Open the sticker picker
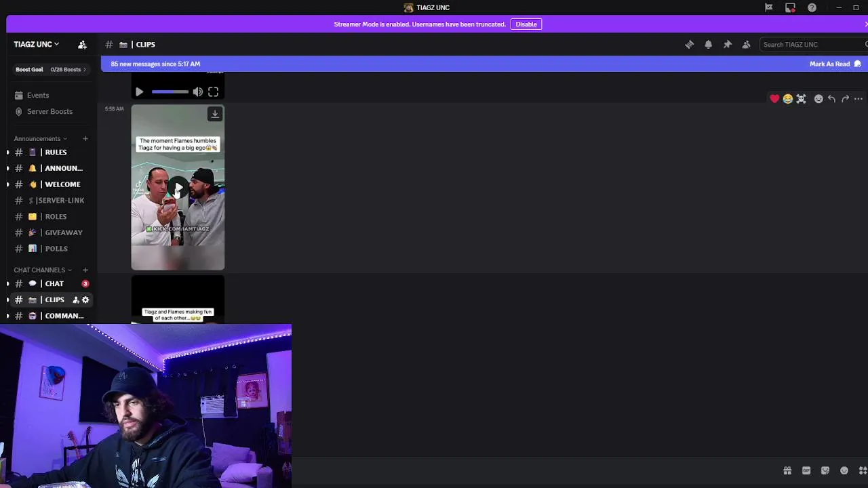The height and width of the screenshot is (488, 868). (x=825, y=470)
